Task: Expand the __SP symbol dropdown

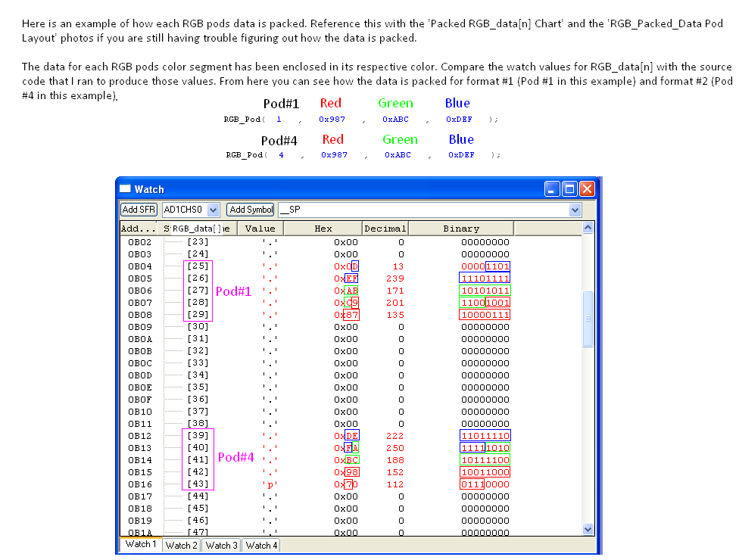Action: click(575, 210)
